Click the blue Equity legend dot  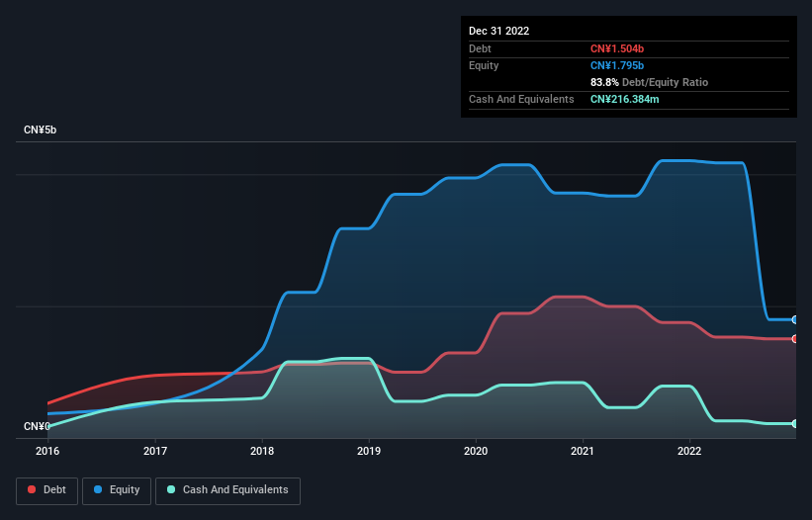pyautogui.click(x=98, y=489)
